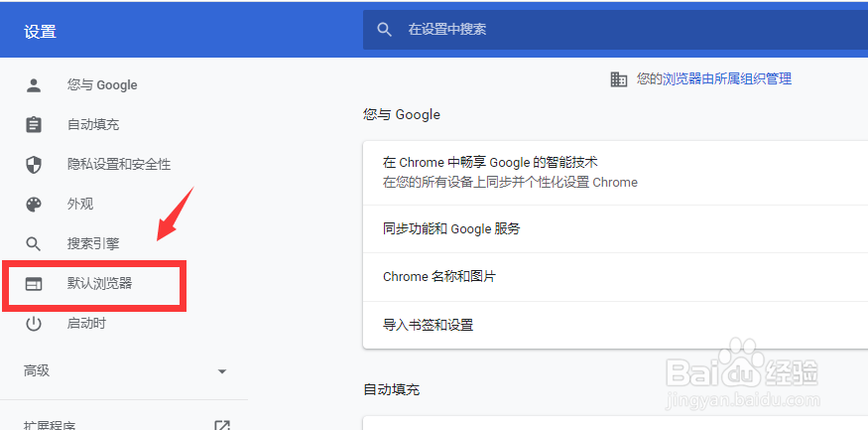Click the magnifier icon beside 搜索引擎
This screenshot has width=868, height=430.
tap(34, 244)
